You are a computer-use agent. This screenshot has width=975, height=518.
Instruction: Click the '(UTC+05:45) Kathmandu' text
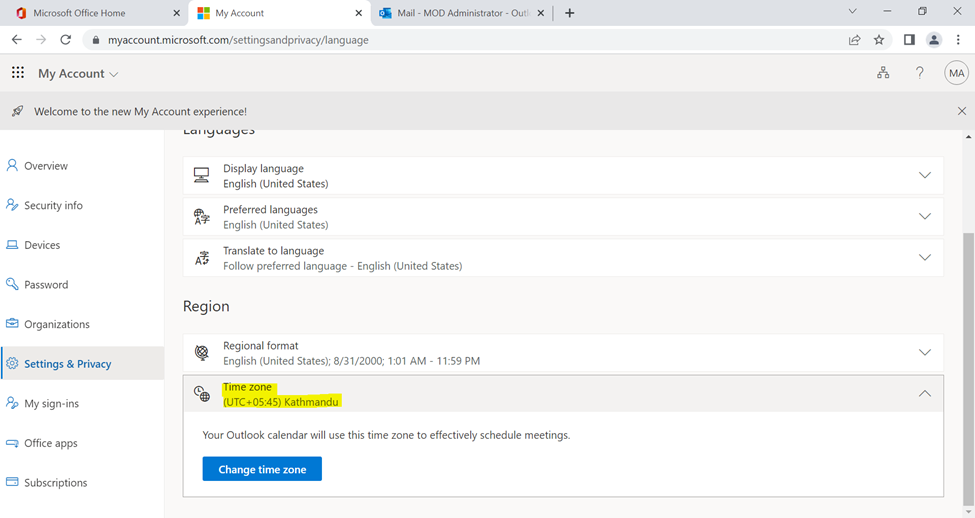pyautogui.click(x=281, y=402)
